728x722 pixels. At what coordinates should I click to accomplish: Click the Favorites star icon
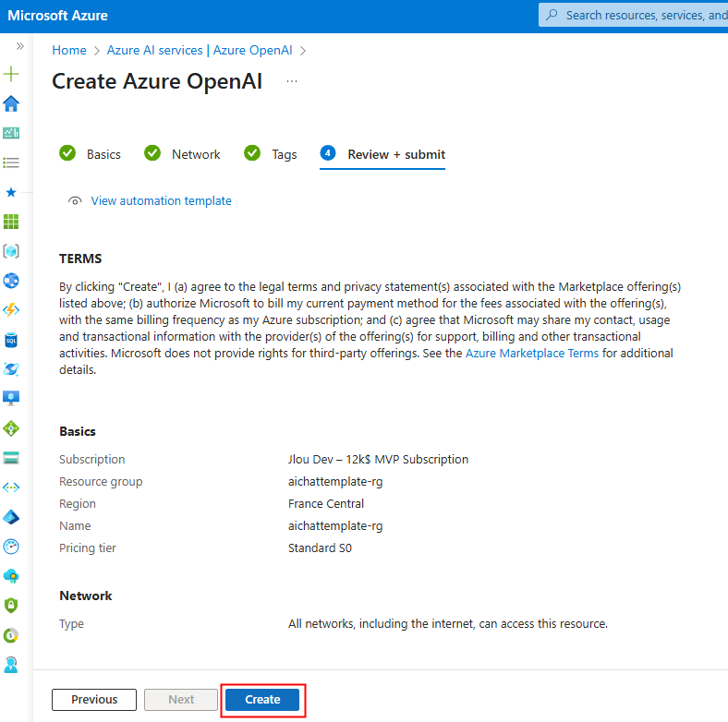(11, 192)
